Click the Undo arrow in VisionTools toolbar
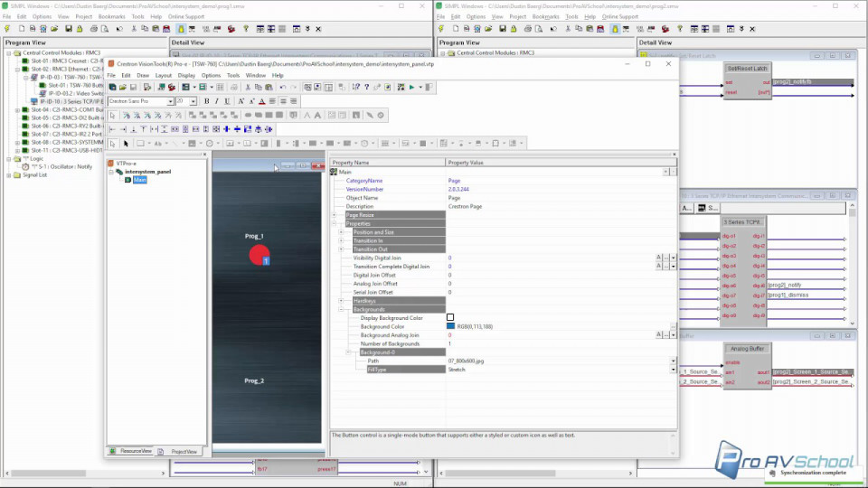This screenshot has height=488, width=868. 283,87
